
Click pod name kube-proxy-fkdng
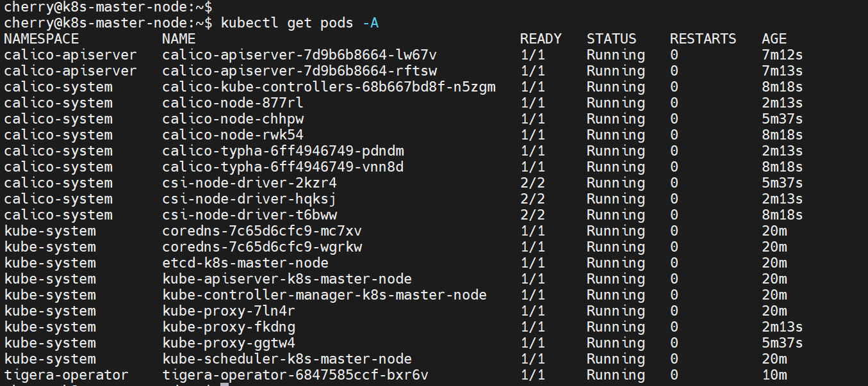(229, 327)
